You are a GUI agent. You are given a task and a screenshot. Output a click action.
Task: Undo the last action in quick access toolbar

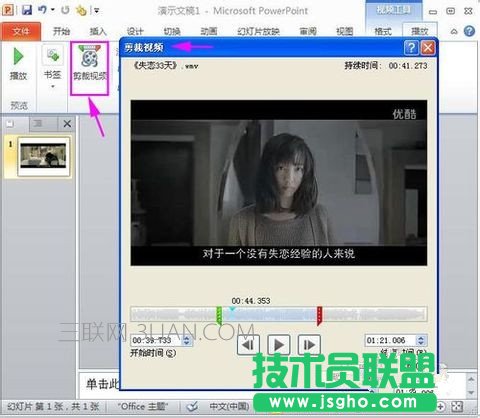[x=42, y=10]
